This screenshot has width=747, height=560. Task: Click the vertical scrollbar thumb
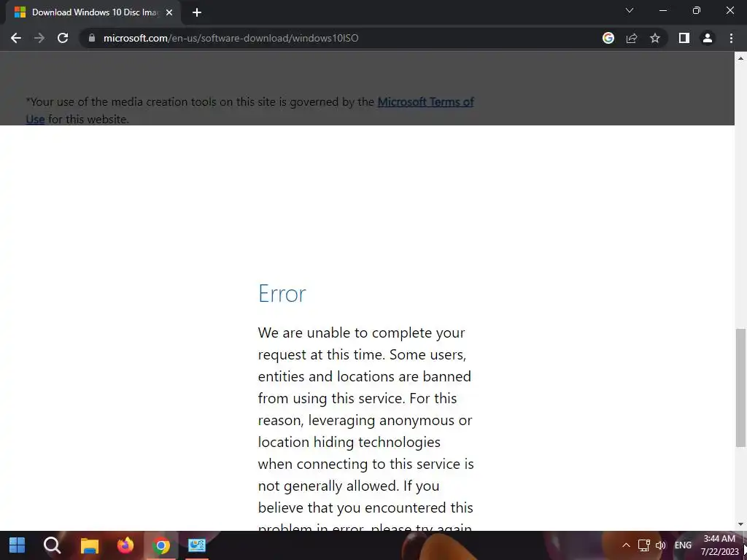[x=740, y=388]
